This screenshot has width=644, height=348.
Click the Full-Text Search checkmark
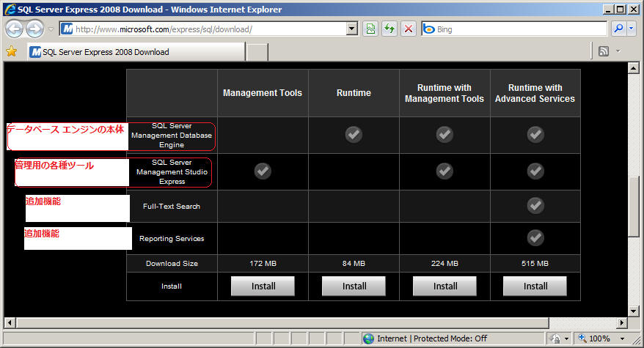tap(535, 206)
